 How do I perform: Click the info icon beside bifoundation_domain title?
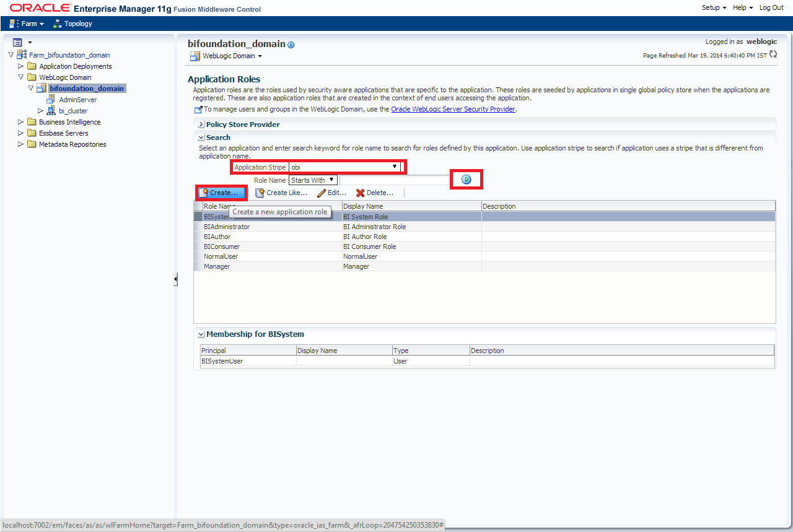tap(291, 45)
